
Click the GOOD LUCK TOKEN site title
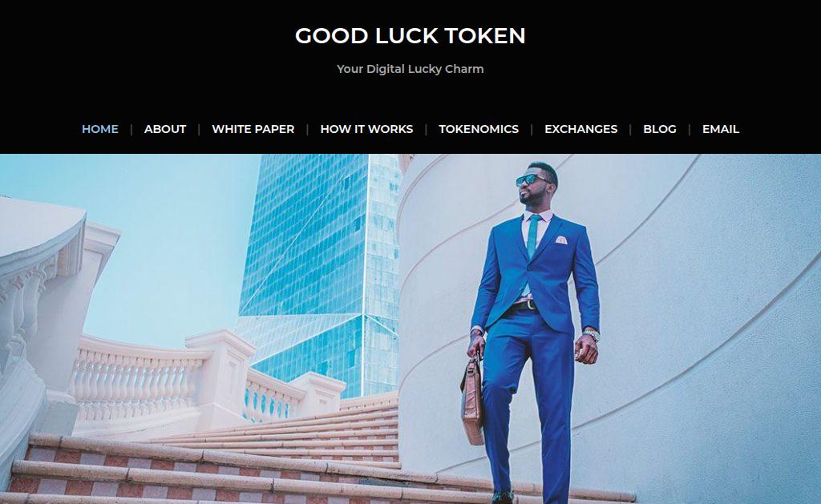pos(410,35)
